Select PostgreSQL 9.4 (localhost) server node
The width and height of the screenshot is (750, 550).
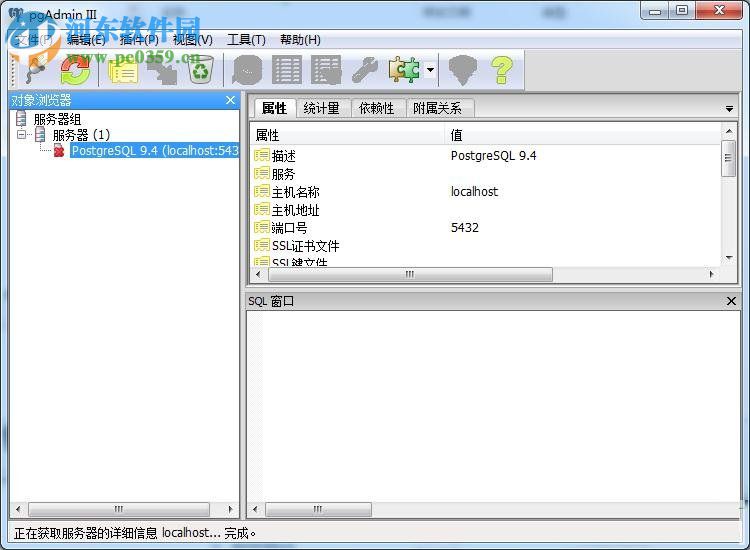[x=154, y=151]
